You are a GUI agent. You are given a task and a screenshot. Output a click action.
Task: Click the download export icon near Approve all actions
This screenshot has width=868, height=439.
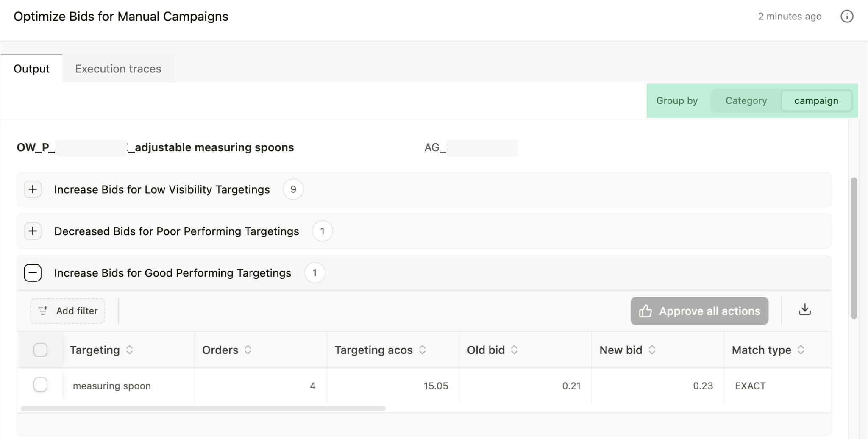(805, 311)
